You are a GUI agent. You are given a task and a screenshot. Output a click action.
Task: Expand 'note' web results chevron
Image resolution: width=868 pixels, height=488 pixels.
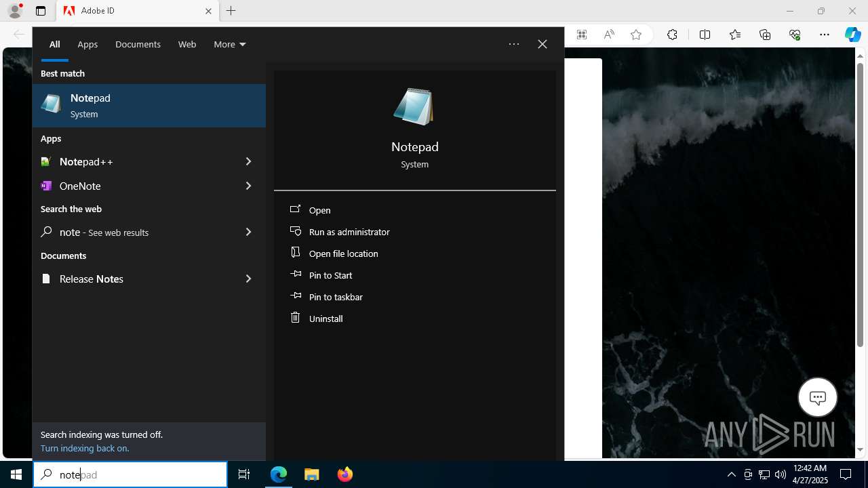click(x=248, y=232)
